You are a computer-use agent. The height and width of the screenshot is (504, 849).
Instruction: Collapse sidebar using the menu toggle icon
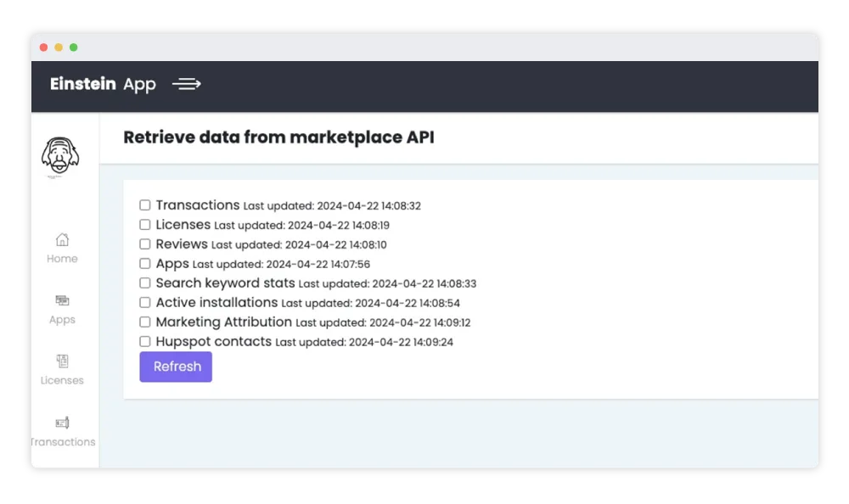(186, 84)
